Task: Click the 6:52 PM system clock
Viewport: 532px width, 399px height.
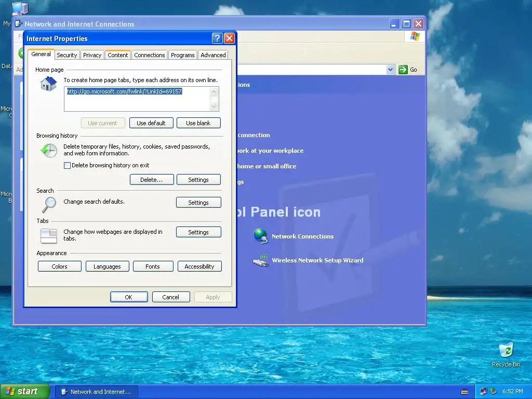Action: (513, 392)
